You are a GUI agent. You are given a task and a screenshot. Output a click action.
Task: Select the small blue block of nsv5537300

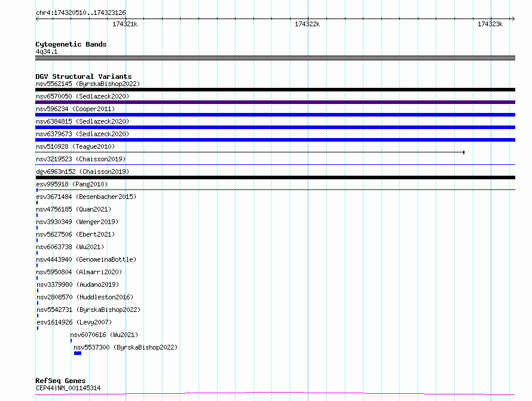(78, 353)
